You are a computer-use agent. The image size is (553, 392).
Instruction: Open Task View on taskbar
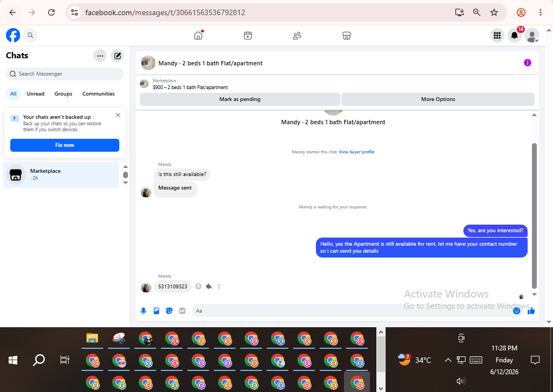65,360
